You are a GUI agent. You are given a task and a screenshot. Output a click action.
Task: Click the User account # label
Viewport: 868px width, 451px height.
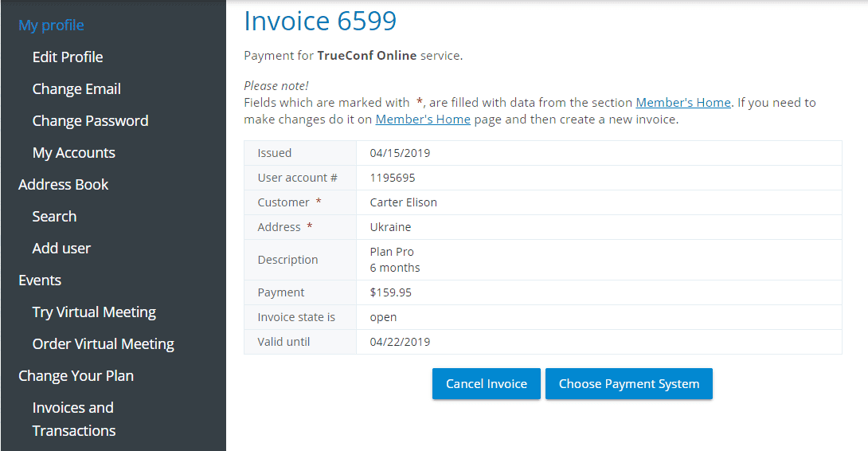point(297,178)
